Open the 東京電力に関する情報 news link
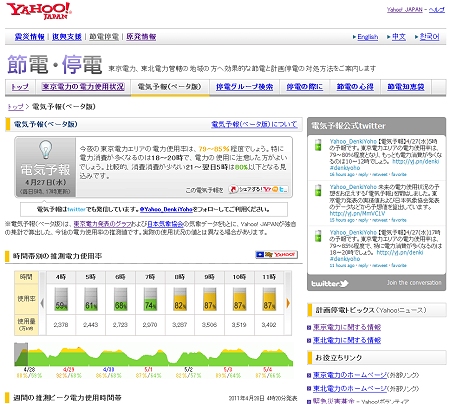 pyautogui.click(x=347, y=327)
